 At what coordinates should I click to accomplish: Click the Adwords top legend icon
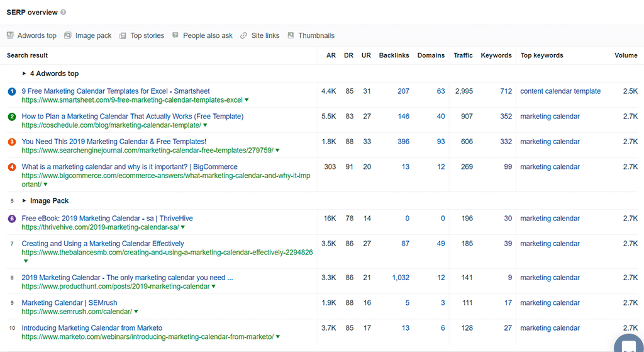10,35
